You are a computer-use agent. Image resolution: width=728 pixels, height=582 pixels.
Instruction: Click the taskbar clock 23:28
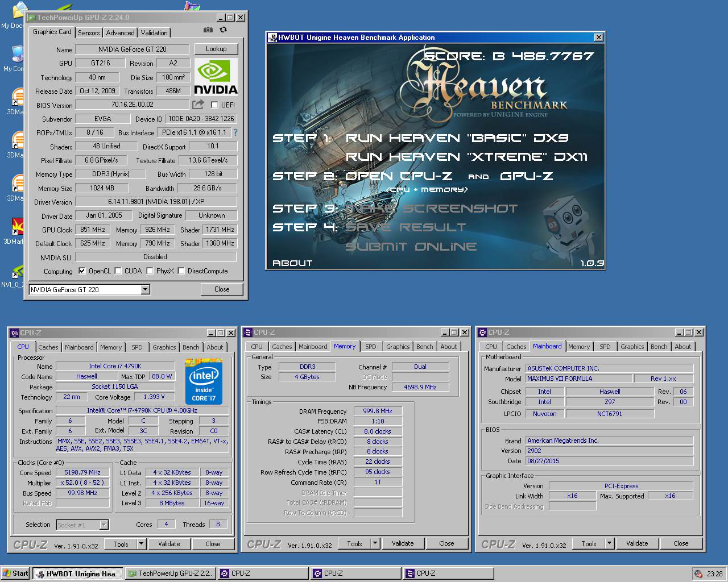[x=714, y=574]
